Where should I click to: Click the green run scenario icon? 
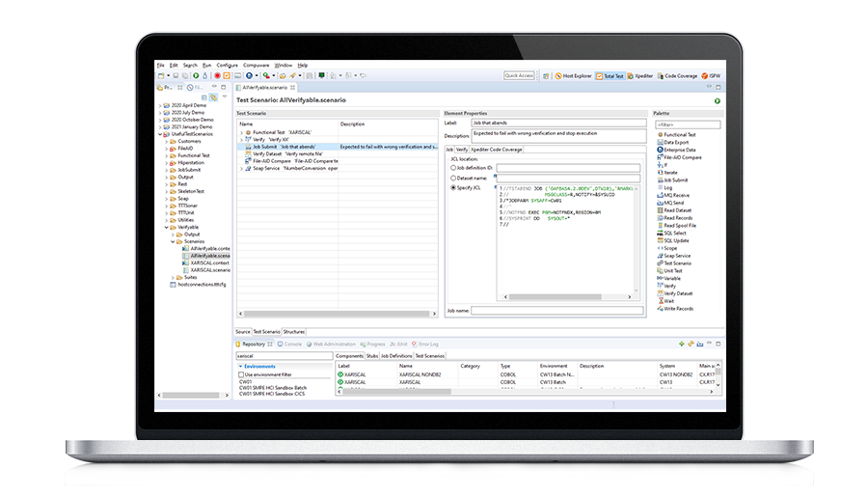(x=717, y=100)
